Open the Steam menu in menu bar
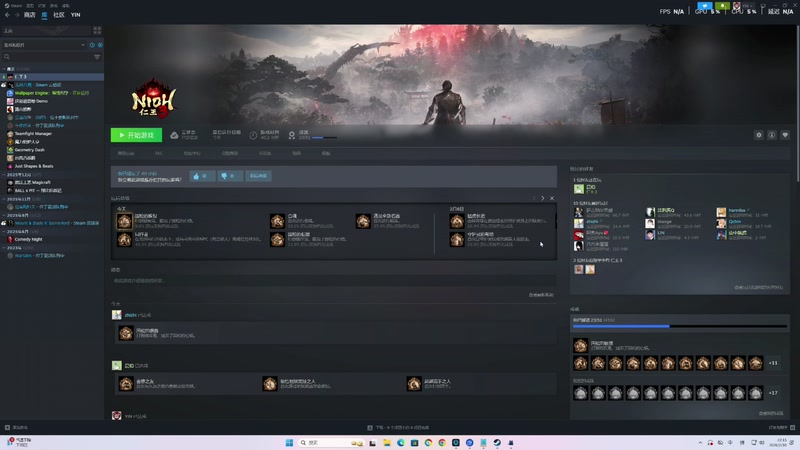This screenshot has height=450, width=800. click(13, 6)
